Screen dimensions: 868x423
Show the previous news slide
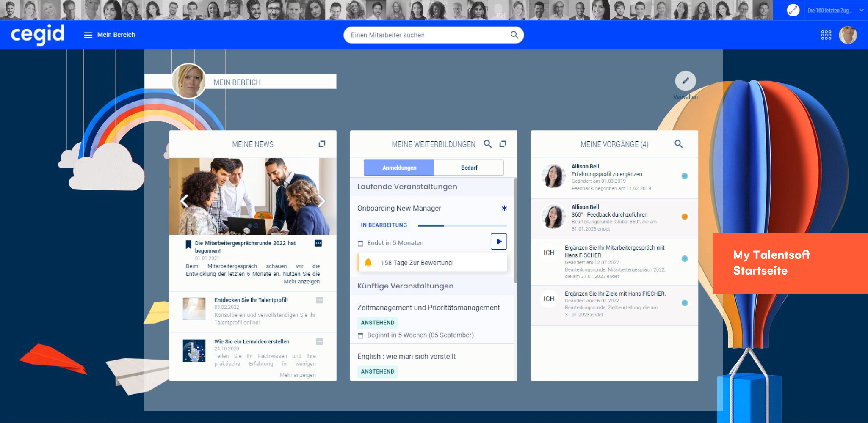point(184,201)
